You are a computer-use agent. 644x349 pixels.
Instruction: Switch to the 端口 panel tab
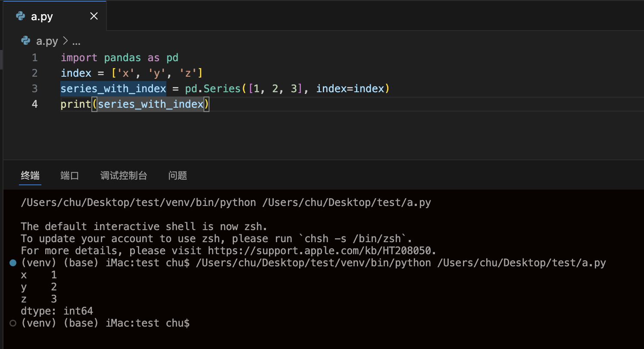tap(70, 175)
